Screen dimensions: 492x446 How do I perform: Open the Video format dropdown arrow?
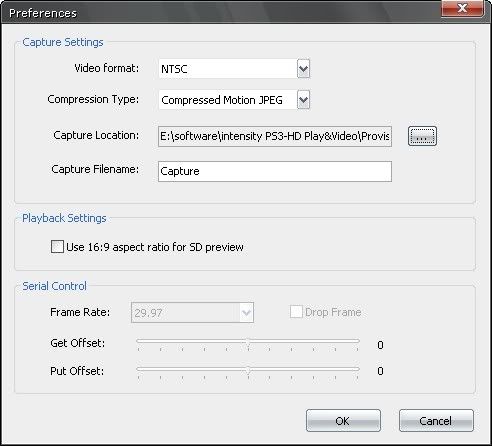click(303, 69)
